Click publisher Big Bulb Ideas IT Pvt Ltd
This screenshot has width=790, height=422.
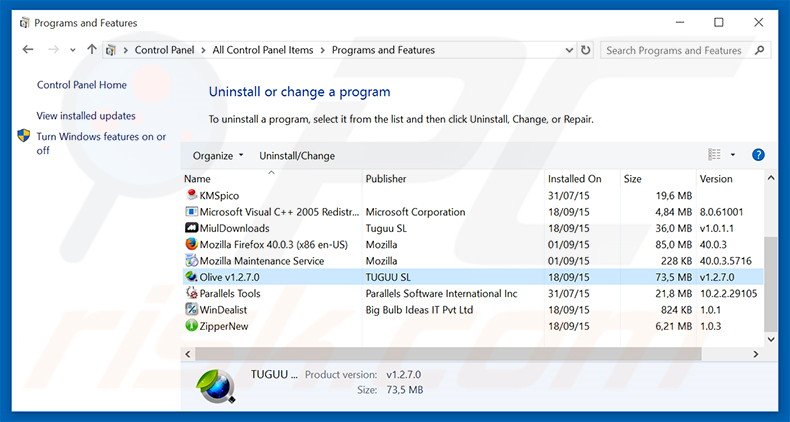coord(419,310)
